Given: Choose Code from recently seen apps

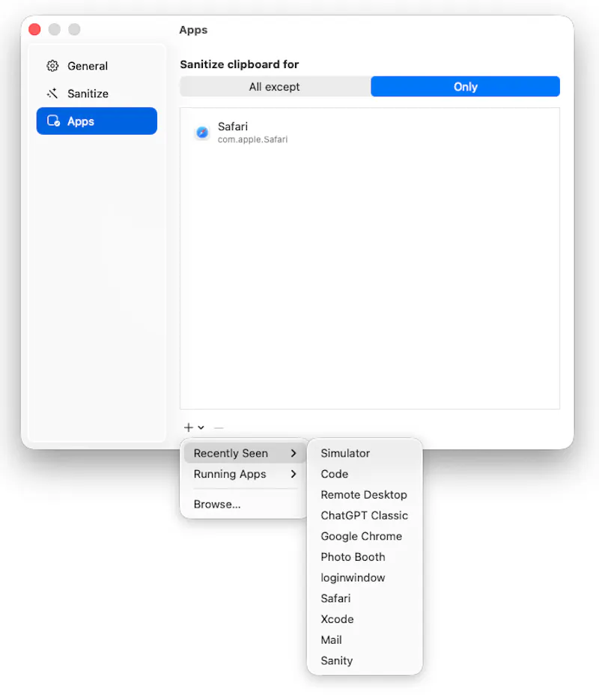Looking at the screenshot, I should pyautogui.click(x=365, y=474).
